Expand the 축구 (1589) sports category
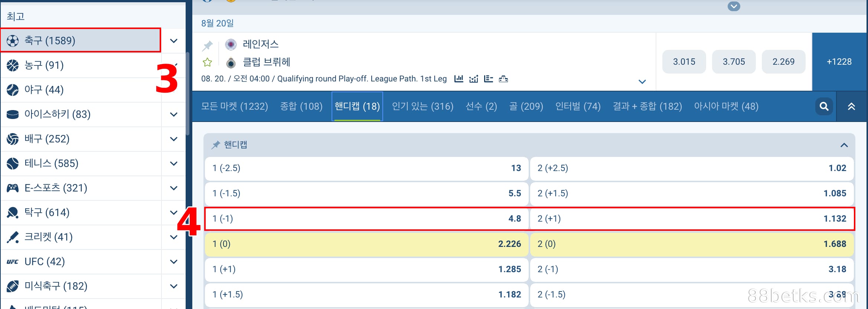868x309 pixels. tap(173, 41)
